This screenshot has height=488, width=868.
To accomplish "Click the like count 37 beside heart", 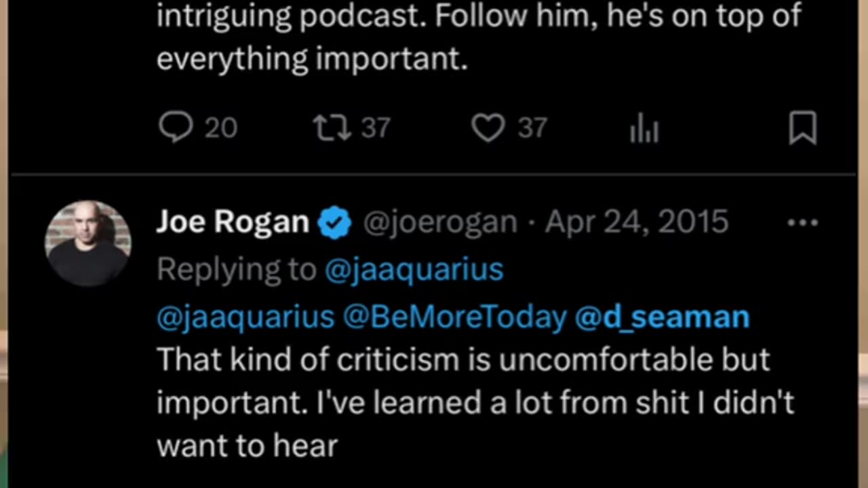I will coord(532,128).
